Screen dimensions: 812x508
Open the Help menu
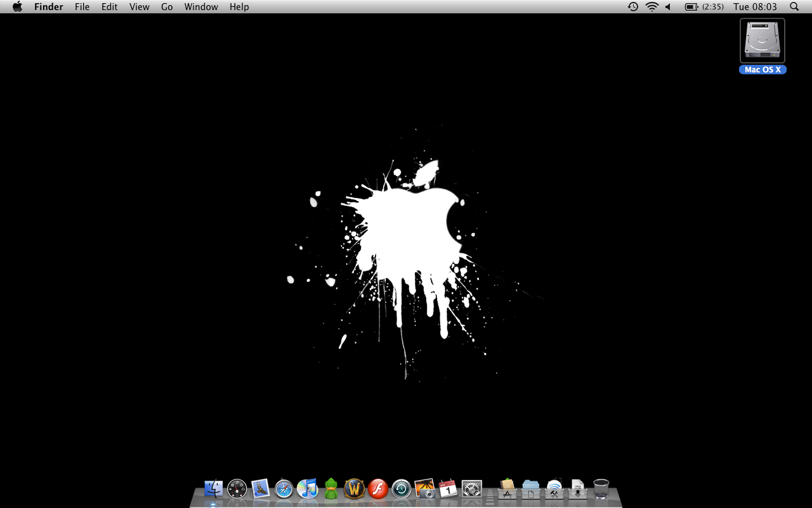[239, 7]
